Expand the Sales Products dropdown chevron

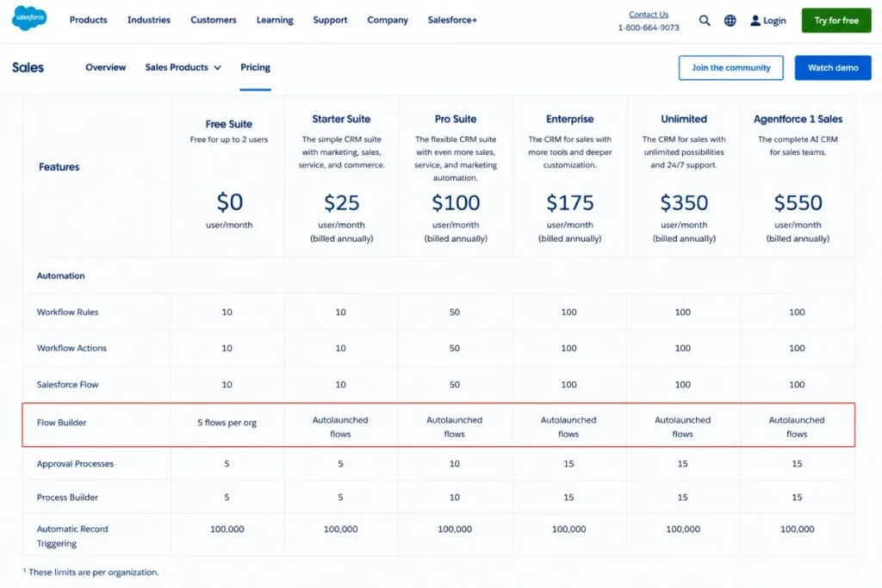click(x=217, y=67)
